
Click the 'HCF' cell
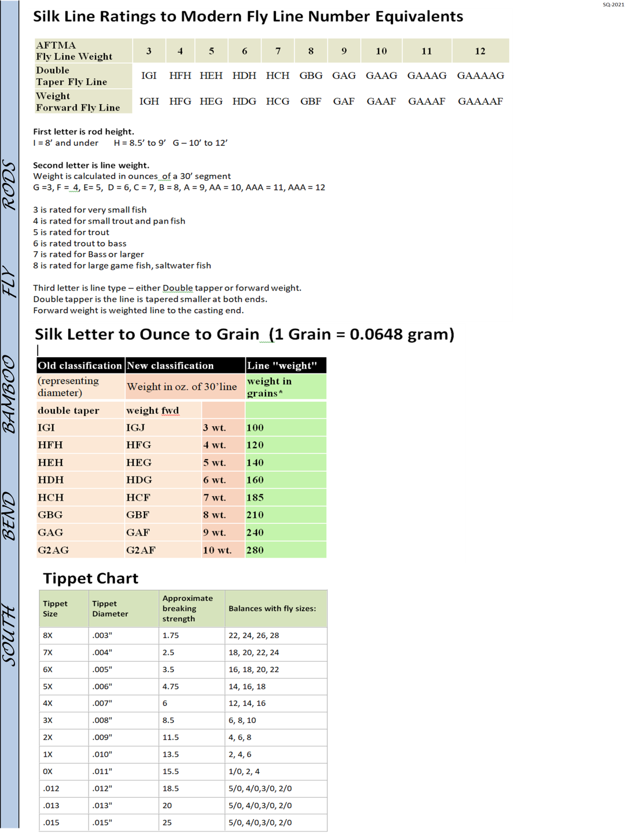click(163, 498)
